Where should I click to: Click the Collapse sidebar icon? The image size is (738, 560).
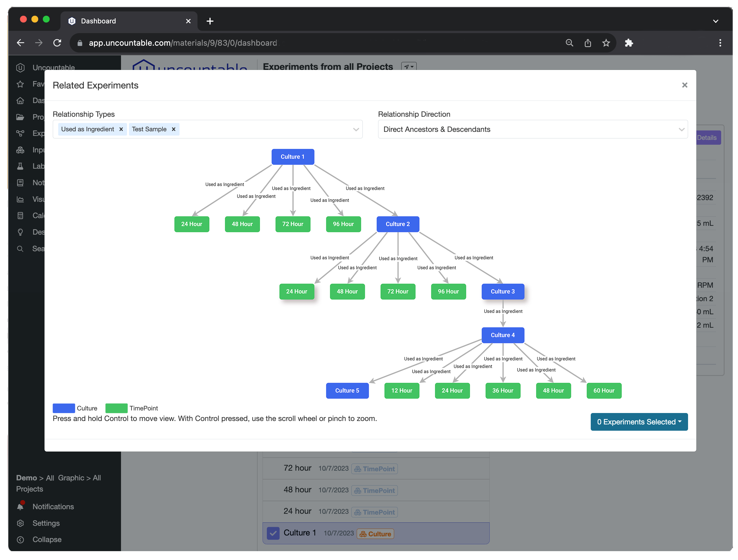[x=20, y=539]
